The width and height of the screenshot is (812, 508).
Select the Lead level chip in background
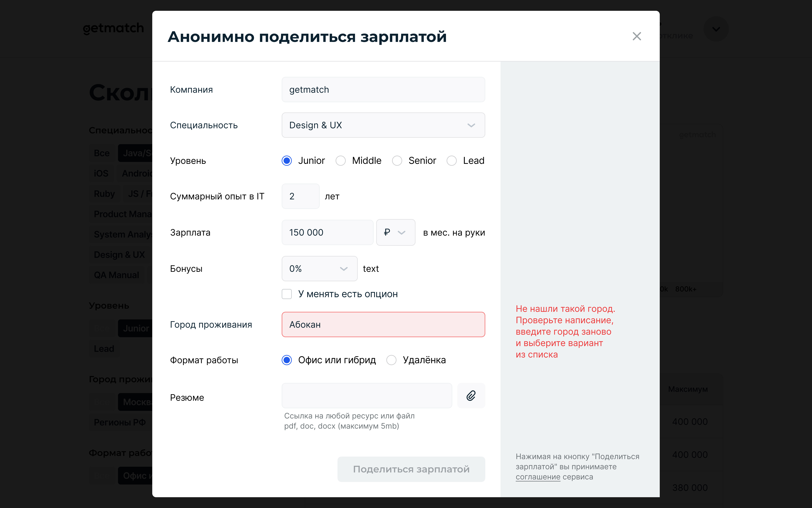104,349
